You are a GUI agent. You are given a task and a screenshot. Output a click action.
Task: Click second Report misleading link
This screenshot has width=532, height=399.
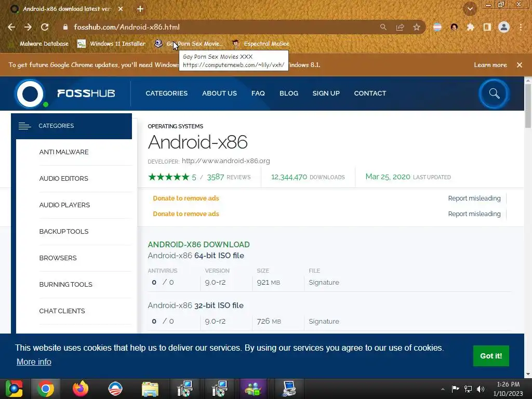click(474, 214)
